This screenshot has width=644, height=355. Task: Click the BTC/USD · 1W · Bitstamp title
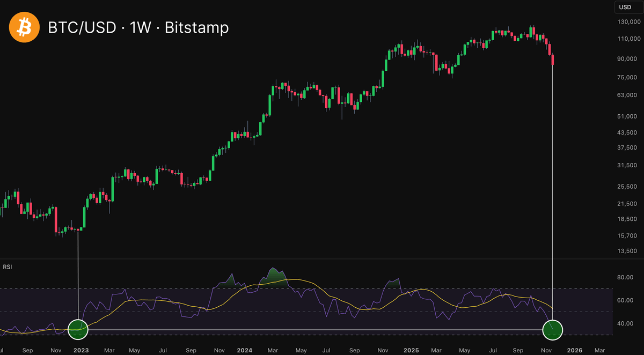(138, 28)
